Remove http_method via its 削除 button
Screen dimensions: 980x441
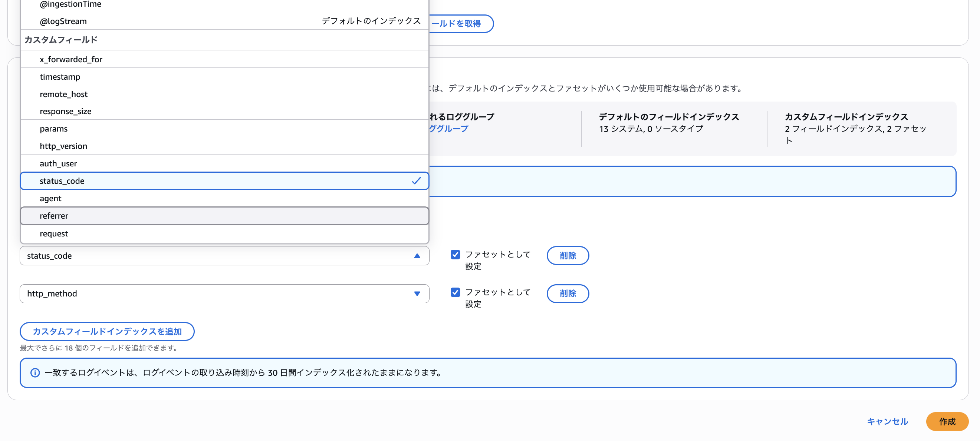pyautogui.click(x=568, y=294)
